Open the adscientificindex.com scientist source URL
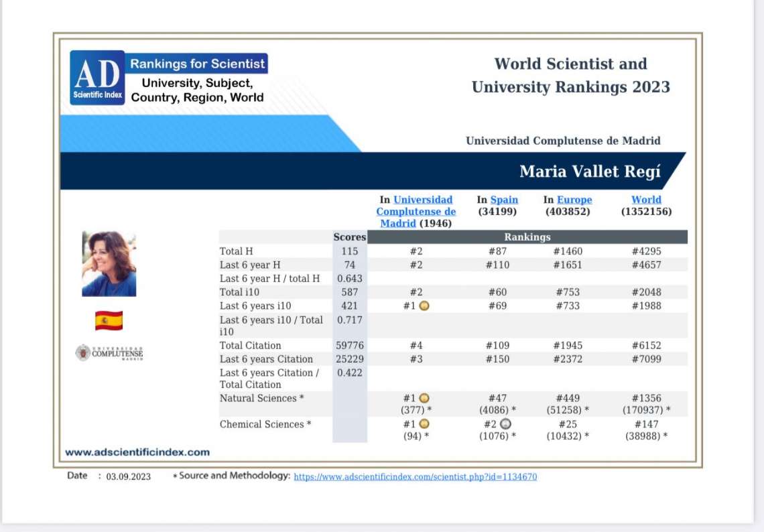Screen dimensions: 764x532 (x=415, y=477)
